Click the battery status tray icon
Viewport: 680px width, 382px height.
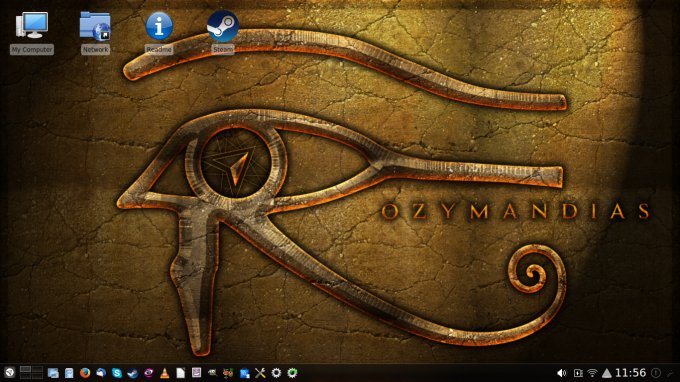(x=578, y=373)
